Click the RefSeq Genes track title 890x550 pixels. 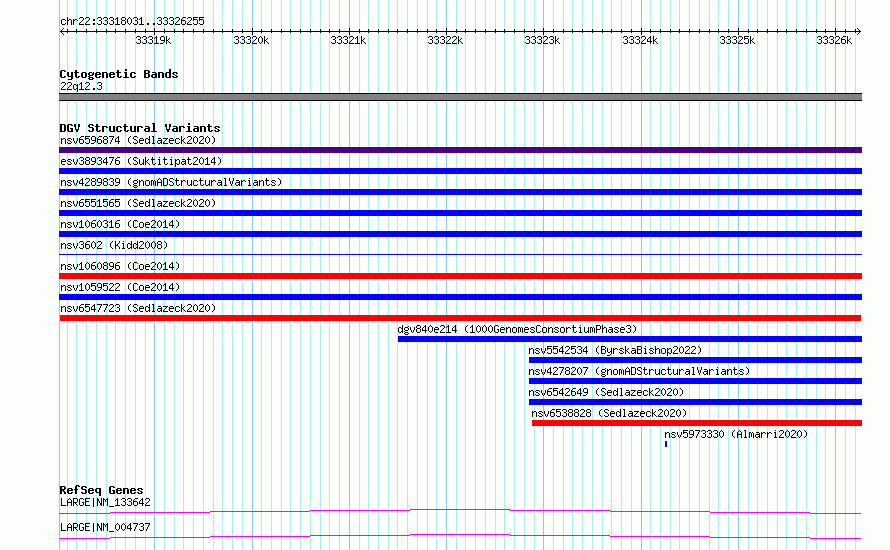tap(102, 490)
